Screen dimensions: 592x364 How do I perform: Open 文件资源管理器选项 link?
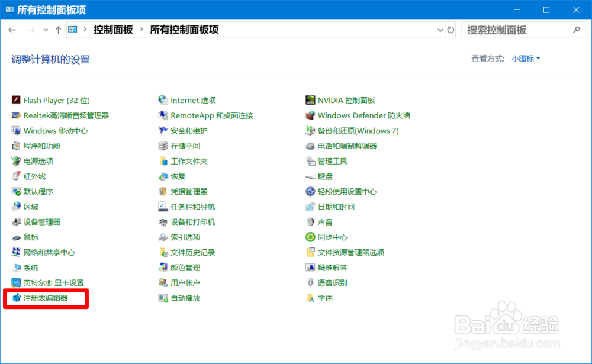[x=350, y=252]
